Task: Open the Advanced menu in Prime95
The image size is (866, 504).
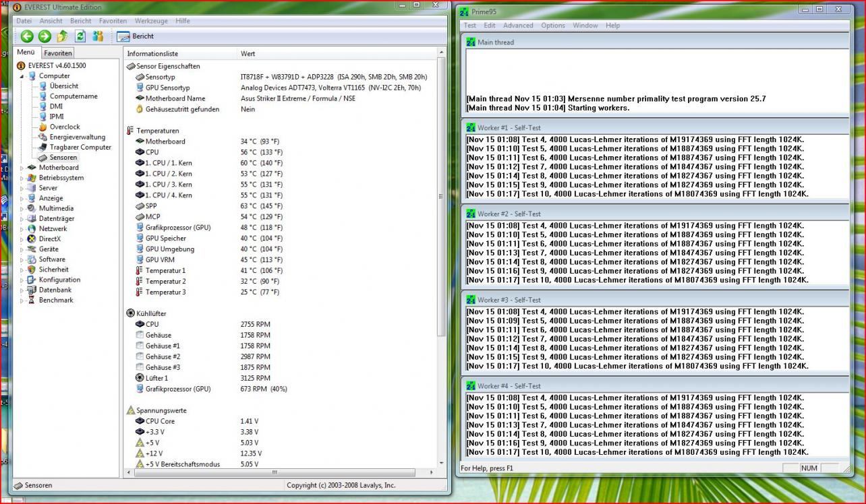Action: coord(518,26)
